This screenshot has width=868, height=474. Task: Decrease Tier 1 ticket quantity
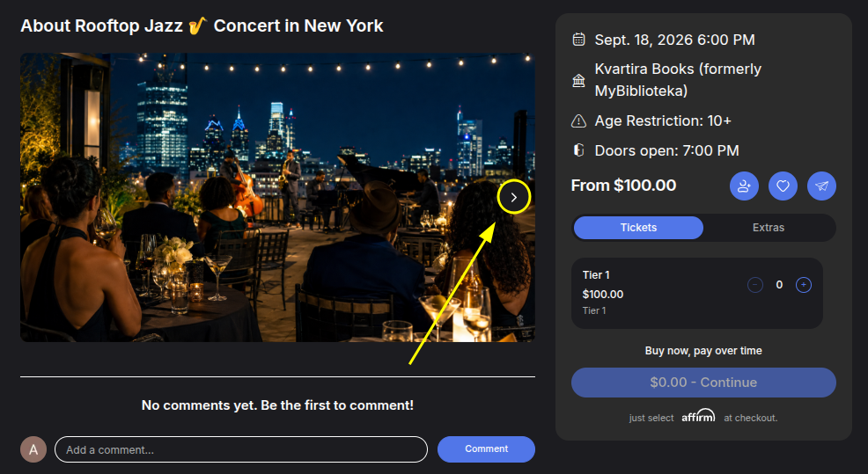point(755,285)
